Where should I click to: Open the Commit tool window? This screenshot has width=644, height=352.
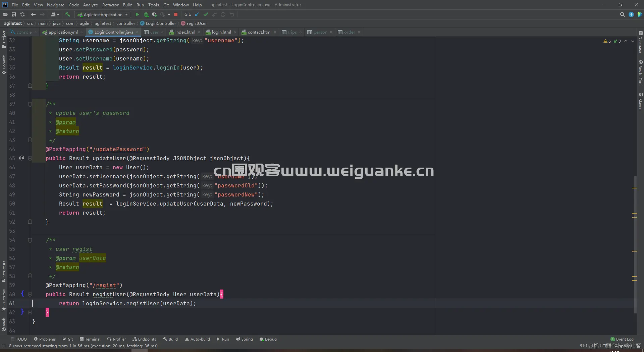4,65
